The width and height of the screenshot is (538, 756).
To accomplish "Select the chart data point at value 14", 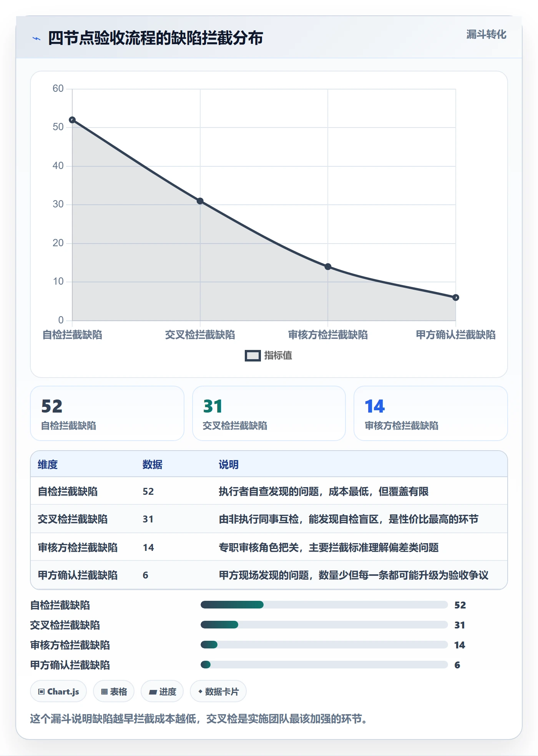I will [328, 267].
